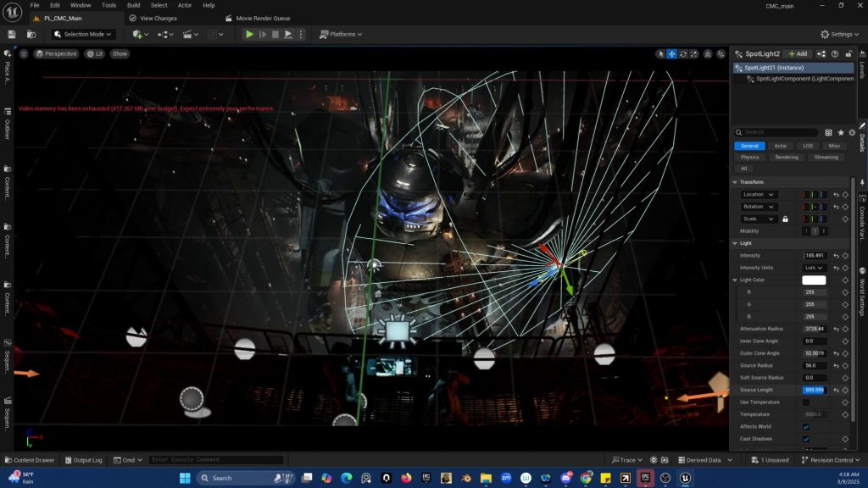Screen dimensions: 868x488
Task: Open the File menu
Action: (x=34, y=6)
